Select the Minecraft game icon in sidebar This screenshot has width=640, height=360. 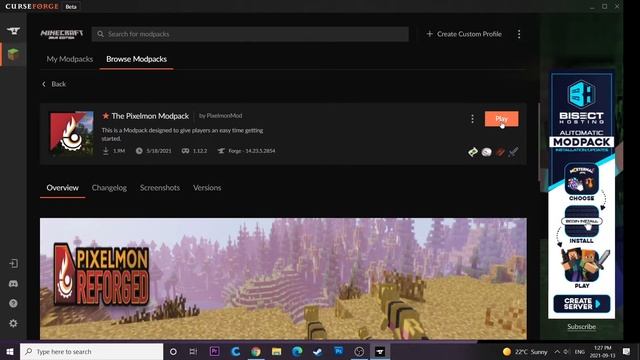pos(13,54)
